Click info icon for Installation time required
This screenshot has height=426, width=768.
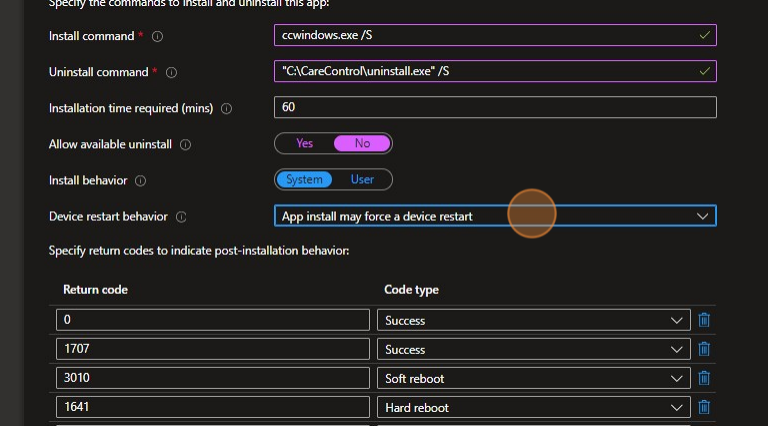coord(226,108)
